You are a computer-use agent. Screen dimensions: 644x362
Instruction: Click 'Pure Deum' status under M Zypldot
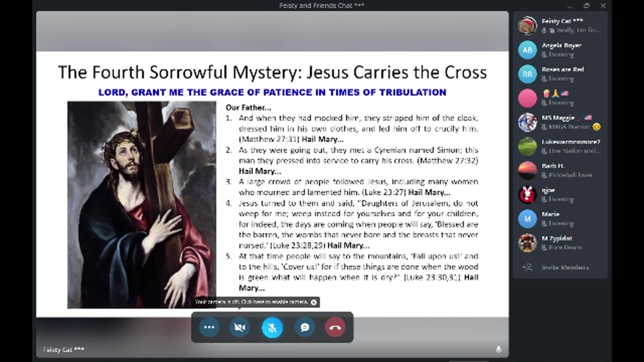click(x=566, y=247)
